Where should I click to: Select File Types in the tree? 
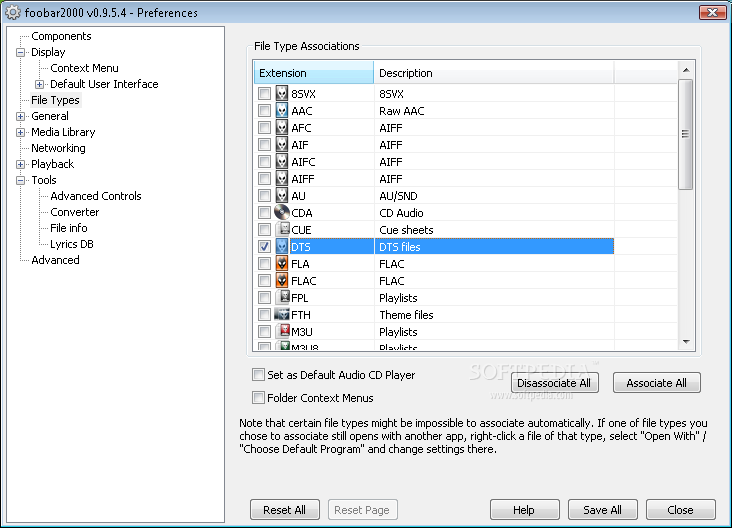tap(55, 100)
